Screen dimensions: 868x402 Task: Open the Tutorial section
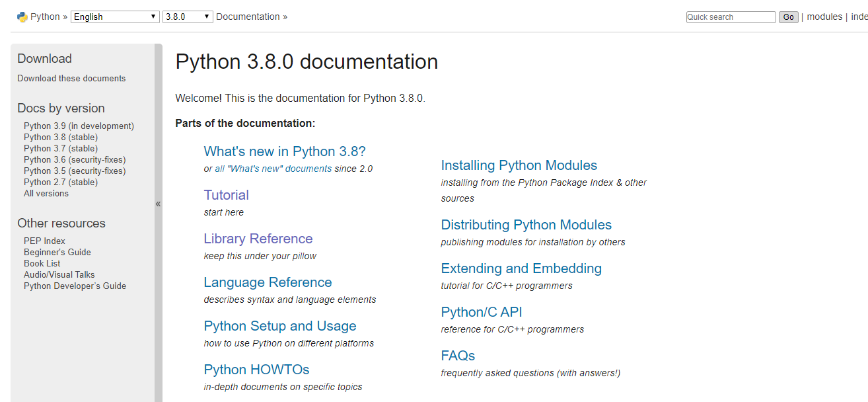point(227,195)
